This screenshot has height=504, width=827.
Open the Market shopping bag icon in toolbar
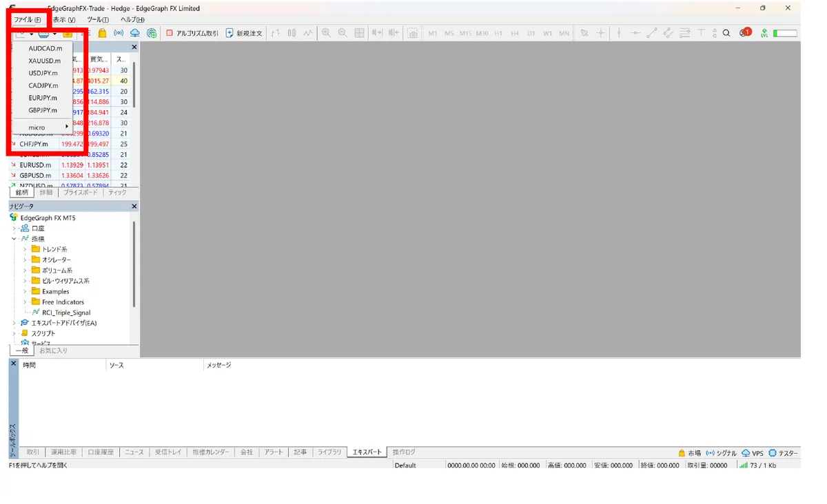click(x=102, y=33)
